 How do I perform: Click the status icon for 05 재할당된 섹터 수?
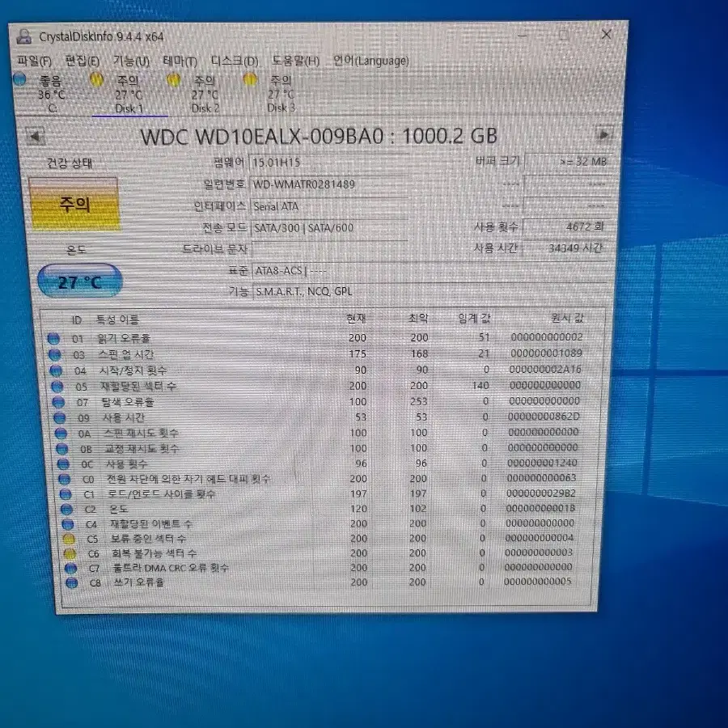[57, 387]
